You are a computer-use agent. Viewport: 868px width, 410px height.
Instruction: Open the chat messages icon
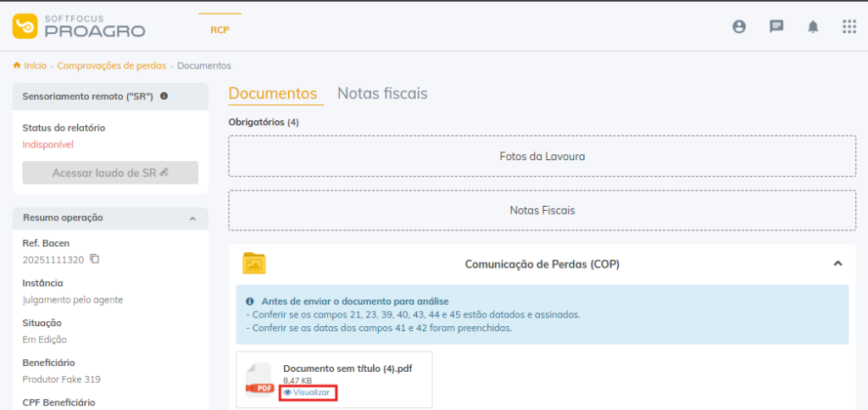[x=776, y=26]
